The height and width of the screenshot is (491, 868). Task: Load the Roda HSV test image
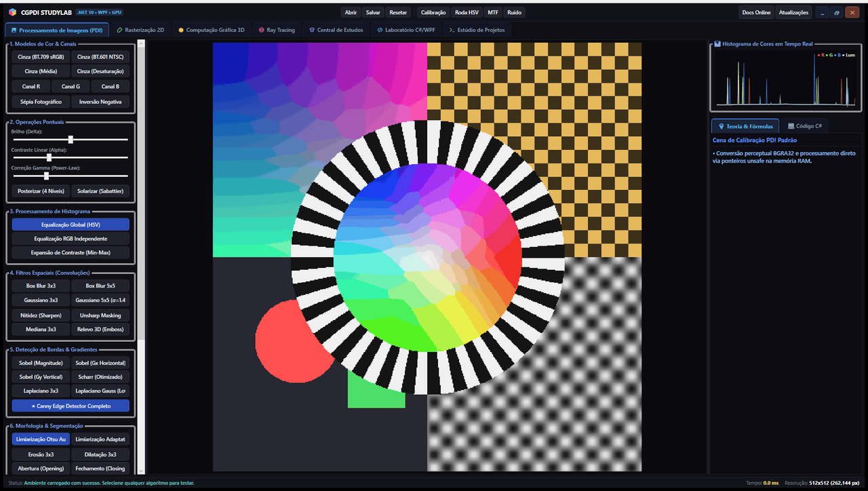[x=467, y=12]
